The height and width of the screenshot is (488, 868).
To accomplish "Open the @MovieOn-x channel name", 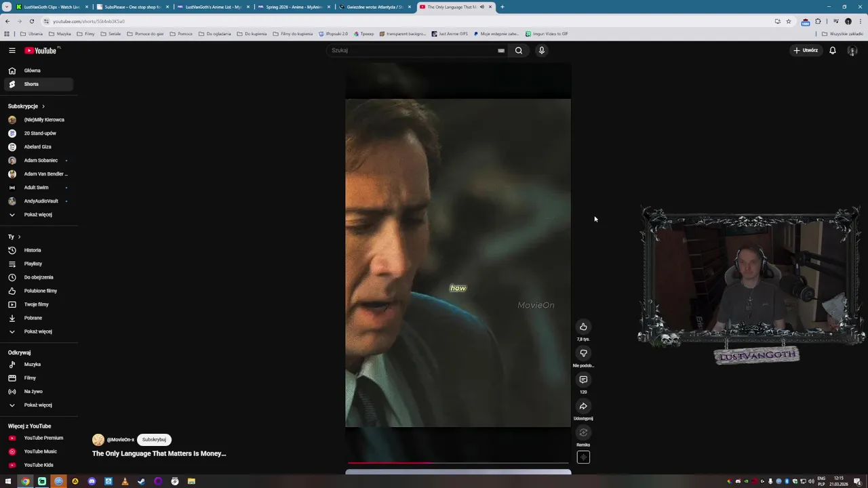I will [x=121, y=440].
